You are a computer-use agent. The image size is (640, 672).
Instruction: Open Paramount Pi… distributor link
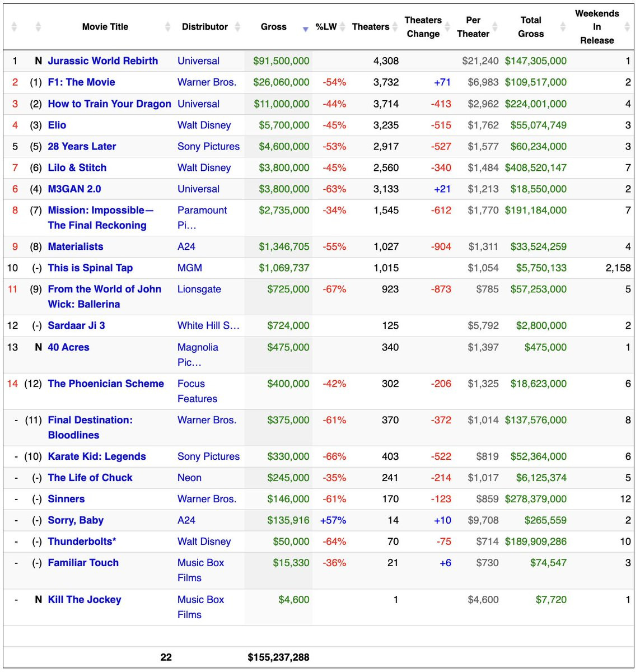coord(202,218)
